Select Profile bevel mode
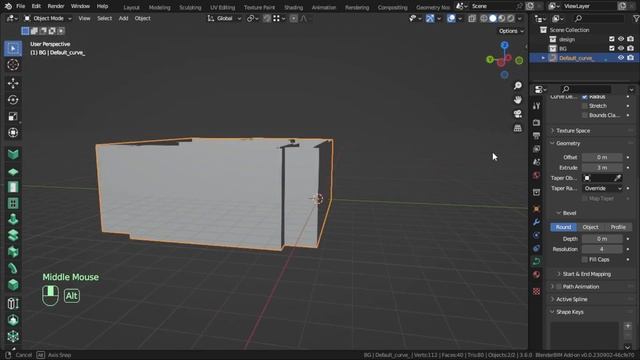 [x=618, y=227]
